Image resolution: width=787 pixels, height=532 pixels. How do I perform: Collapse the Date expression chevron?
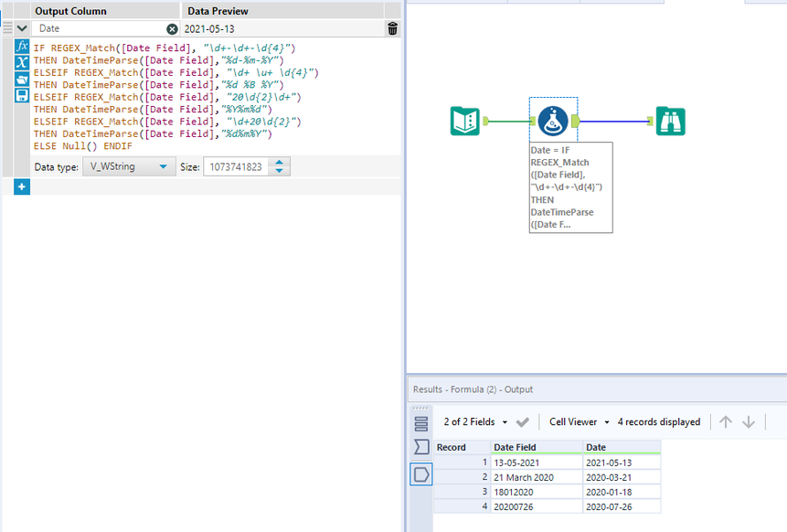coord(22,28)
